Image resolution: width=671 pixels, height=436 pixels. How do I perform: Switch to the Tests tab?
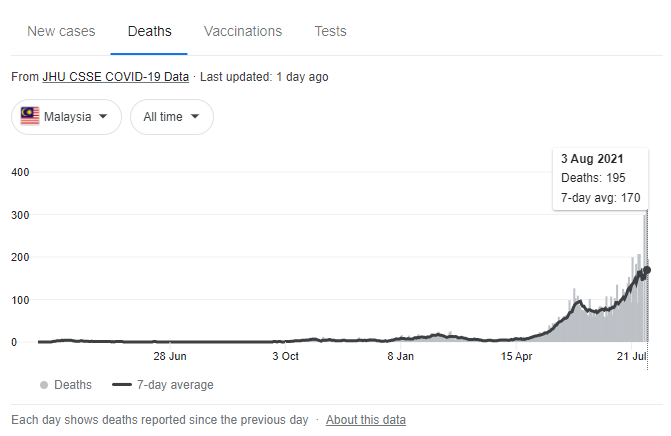(x=330, y=31)
